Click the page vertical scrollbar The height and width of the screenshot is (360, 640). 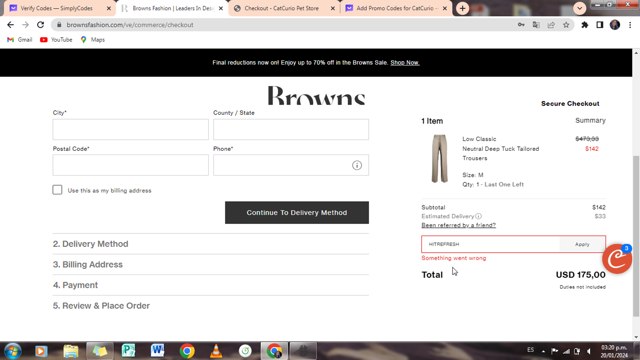pos(636,236)
